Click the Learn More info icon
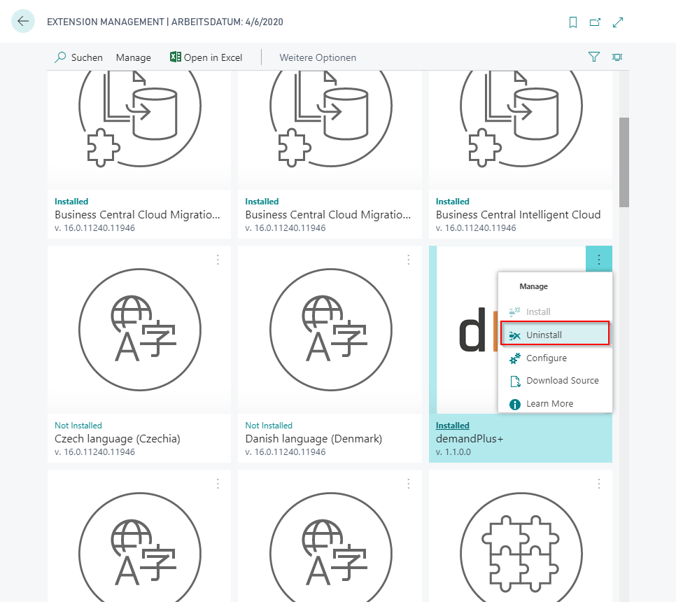 coord(515,404)
